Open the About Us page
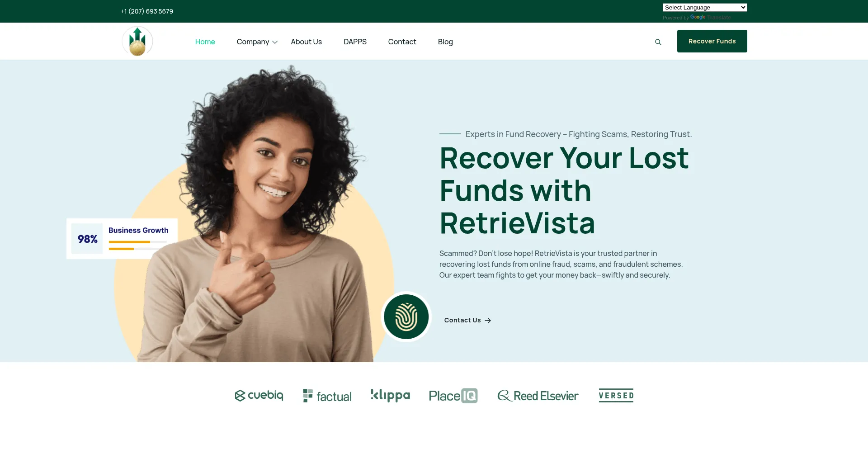The width and height of the screenshot is (868, 449). point(306,42)
